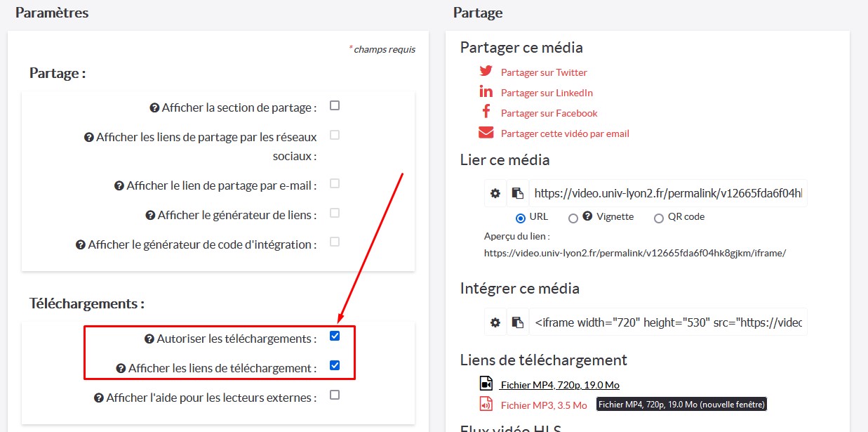
Task: Uncheck Afficher les liens de téléchargement
Action: pos(335,365)
